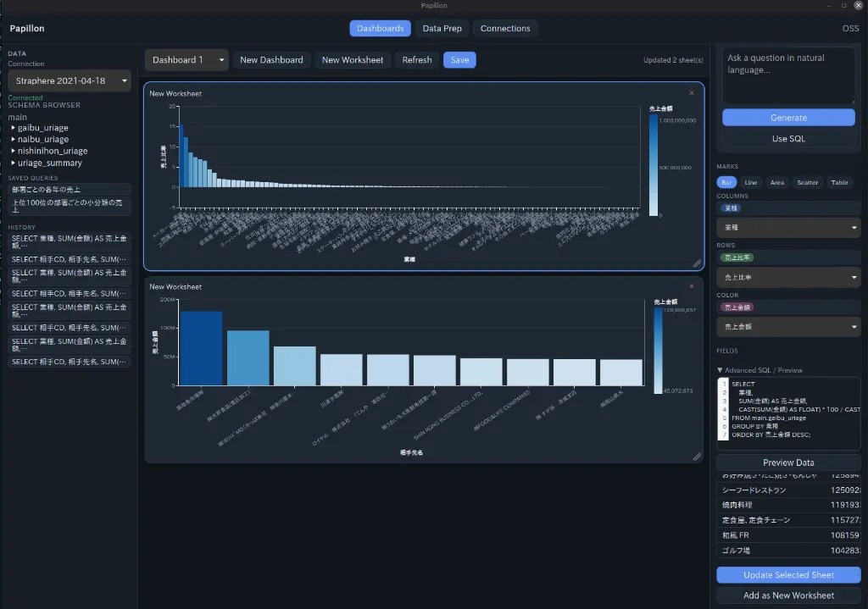Choose the Scatter mark type
This screenshot has width=868, height=609.
click(807, 183)
